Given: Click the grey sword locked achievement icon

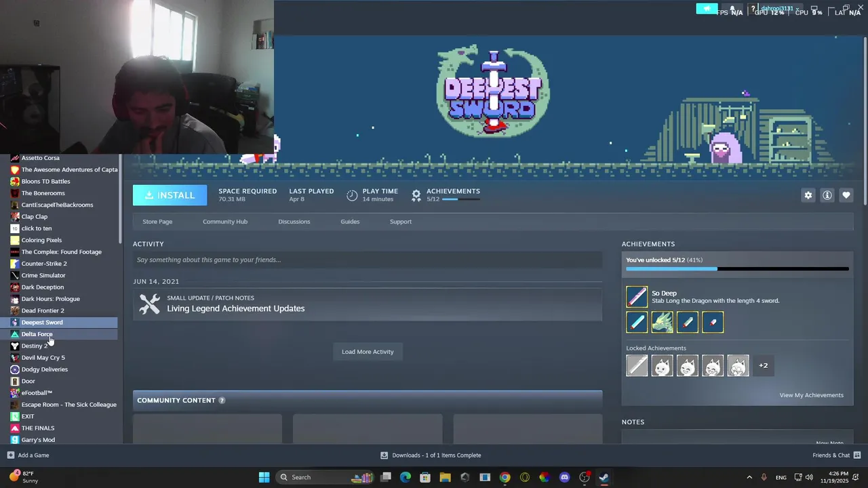Looking at the screenshot, I should click(637, 365).
